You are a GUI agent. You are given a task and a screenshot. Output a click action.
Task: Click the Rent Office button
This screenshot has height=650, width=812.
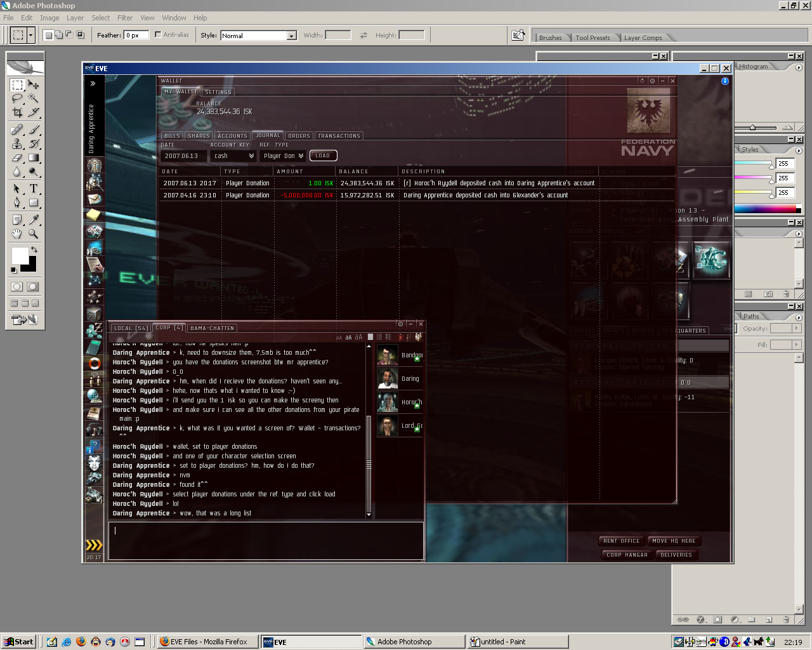(x=622, y=541)
